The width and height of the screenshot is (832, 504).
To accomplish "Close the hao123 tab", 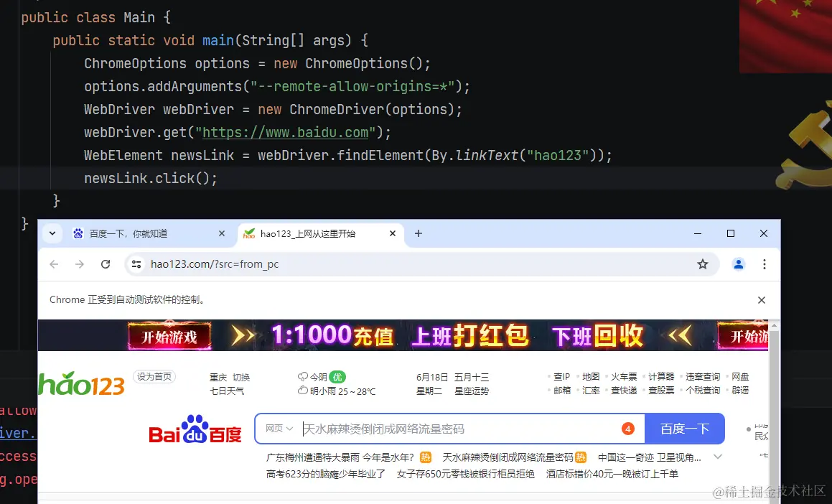I will [x=393, y=233].
